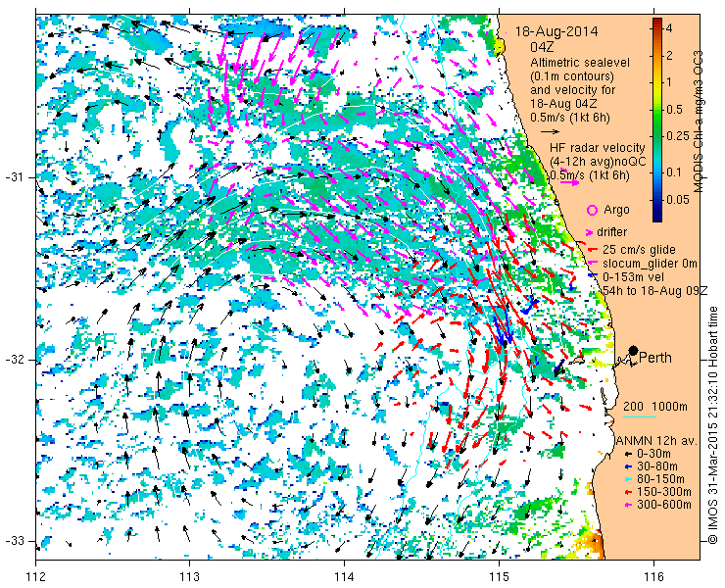The width and height of the screenshot is (725, 588).
Task: Click the 150-300m legend text
Action: [x=664, y=492]
